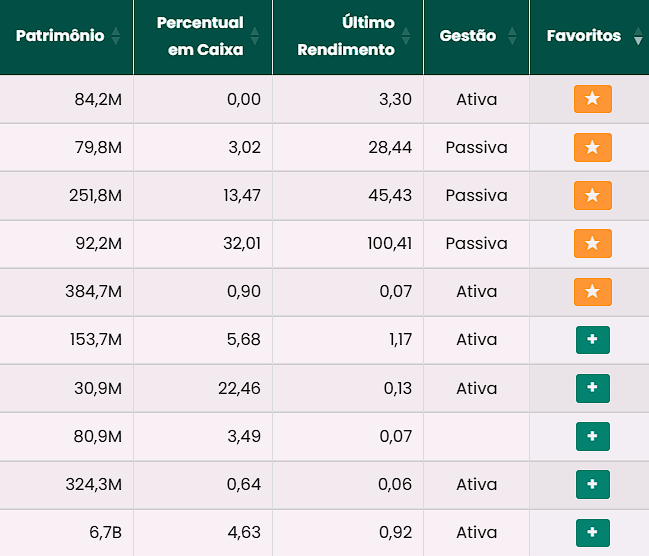Click the Favoritos column header label

583,36
